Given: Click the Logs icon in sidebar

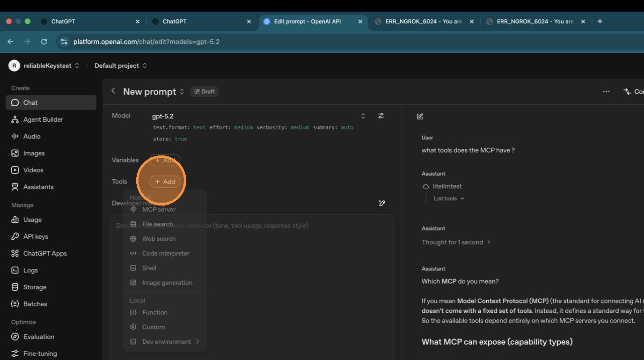Looking at the screenshot, I should tap(15, 270).
